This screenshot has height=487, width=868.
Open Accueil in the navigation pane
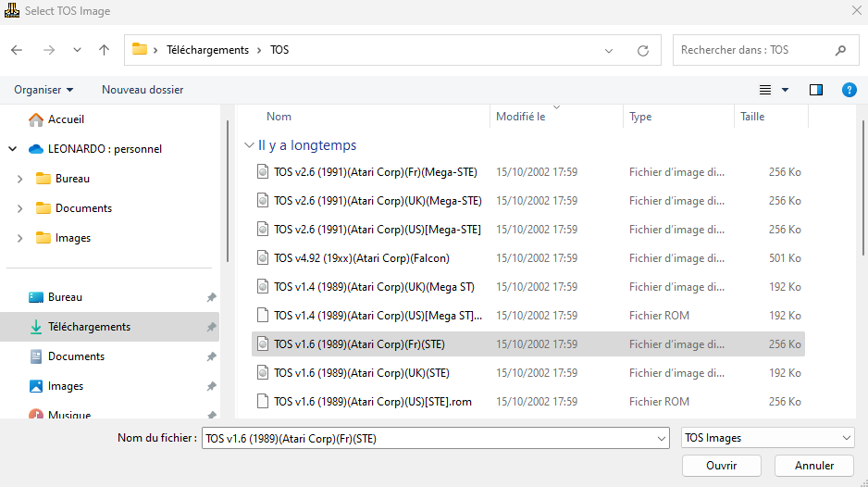[x=66, y=119]
